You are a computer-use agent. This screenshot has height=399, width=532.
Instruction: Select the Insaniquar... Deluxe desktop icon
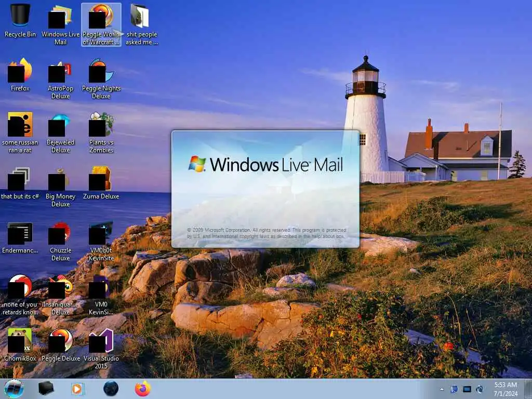coord(60,295)
